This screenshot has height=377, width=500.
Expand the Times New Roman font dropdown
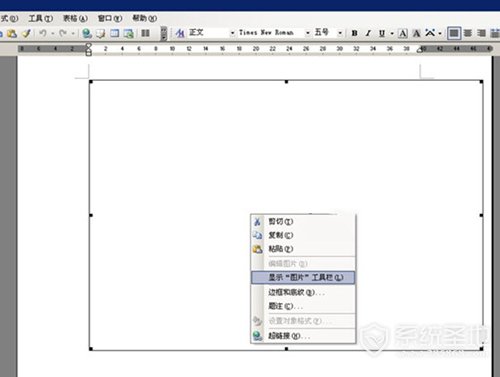tap(308, 33)
